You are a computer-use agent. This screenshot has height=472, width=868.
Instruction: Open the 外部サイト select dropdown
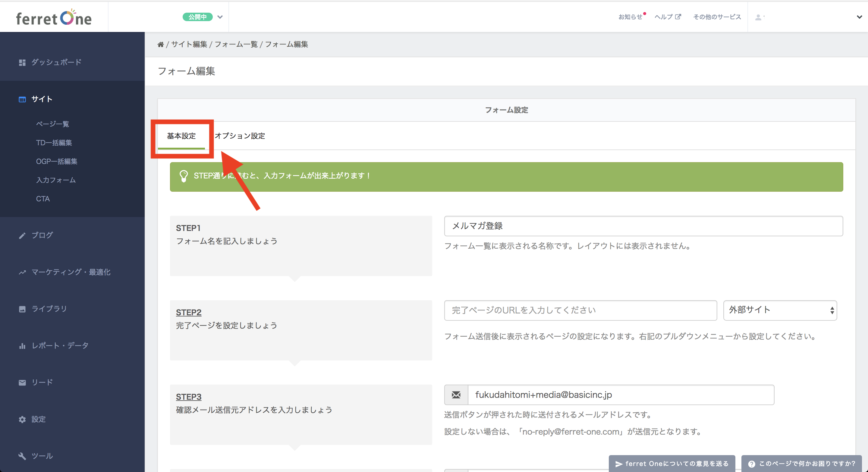(x=780, y=310)
